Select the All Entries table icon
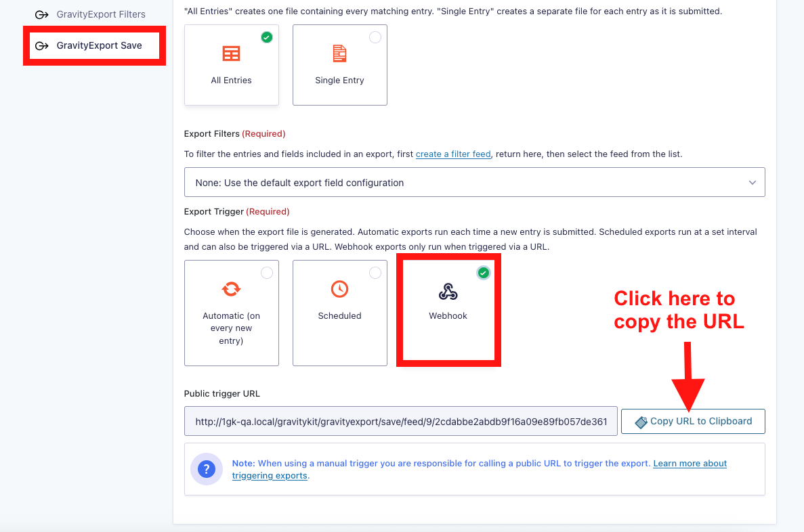804x532 pixels. [x=231, y=53]
